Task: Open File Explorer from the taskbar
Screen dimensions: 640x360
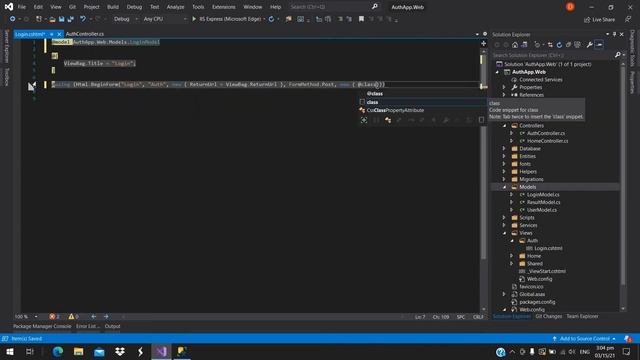Action: coord(78,352)
